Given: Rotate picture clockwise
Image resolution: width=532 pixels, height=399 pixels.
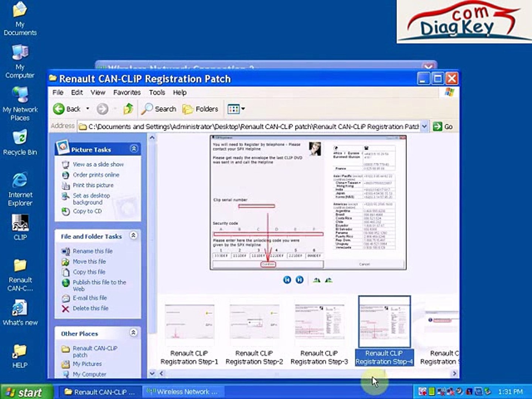Looking at the screenshot, I should click(x=317, y=280).
